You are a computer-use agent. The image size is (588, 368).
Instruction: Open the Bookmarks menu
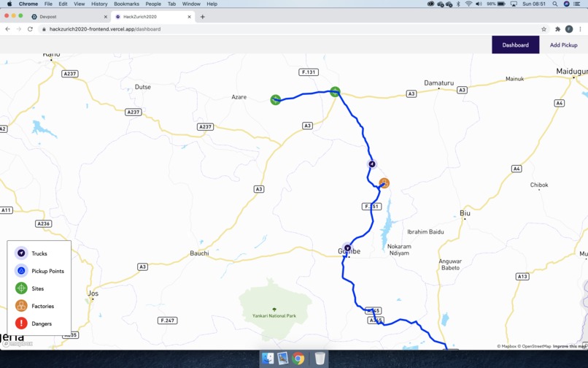126,4
